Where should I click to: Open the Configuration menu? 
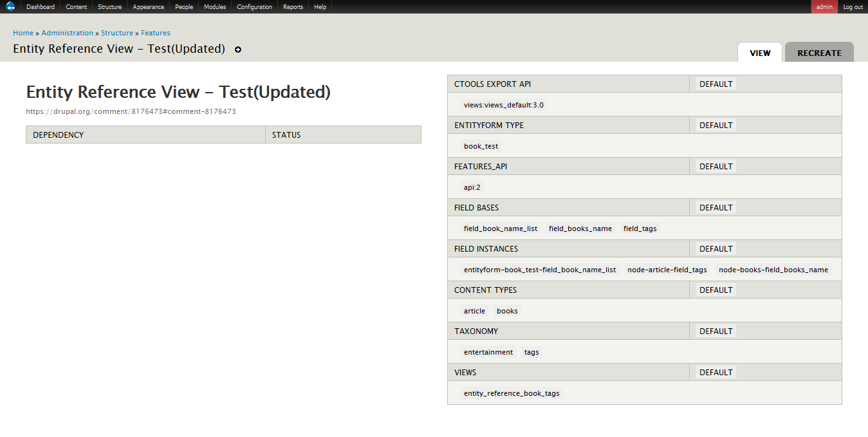pos(254,7)
